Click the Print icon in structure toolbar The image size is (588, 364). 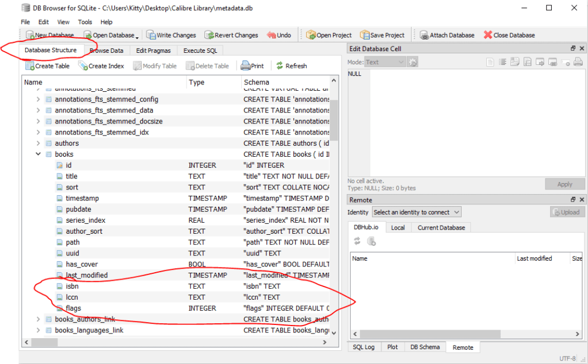[245, 66]
